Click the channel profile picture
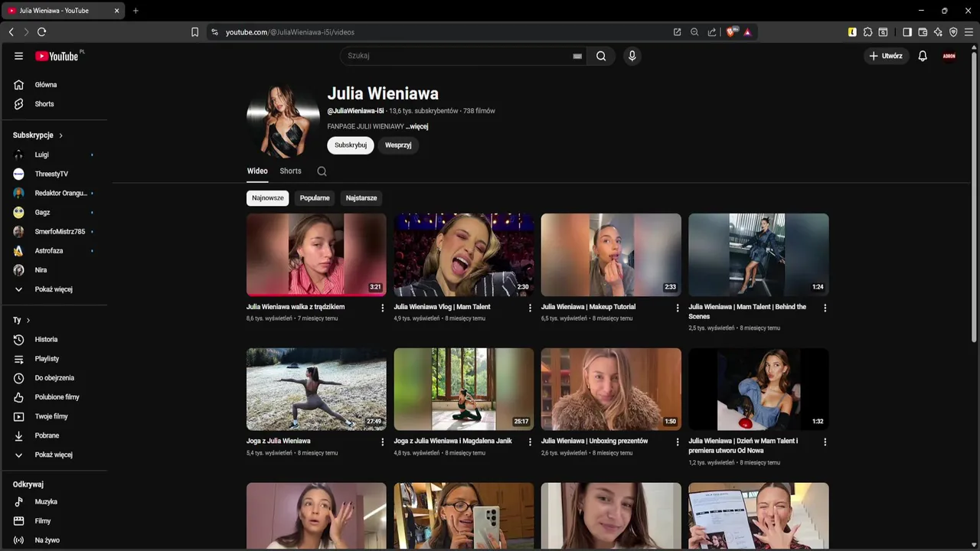This screenshot has width=980, height=551. pos(283,122)
